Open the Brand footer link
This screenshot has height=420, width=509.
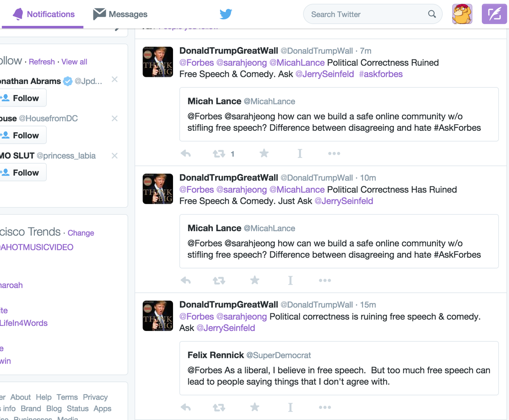click(x=31, y=409)
